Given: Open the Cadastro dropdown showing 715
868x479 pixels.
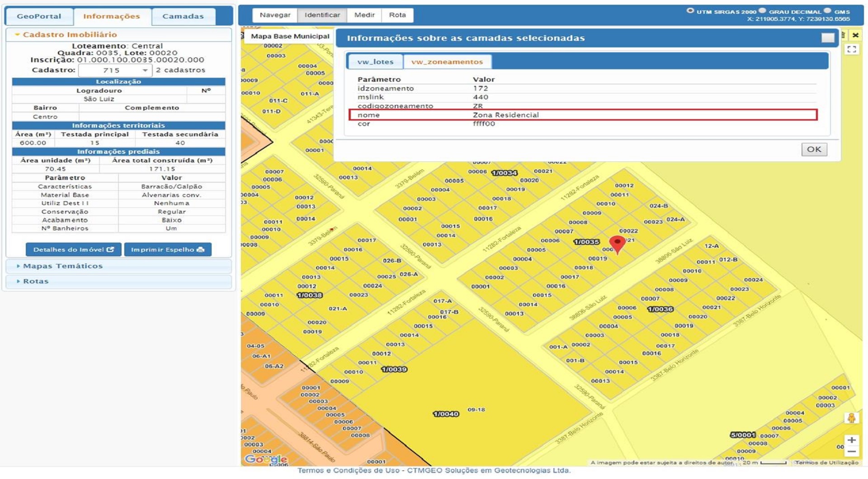Looking at the screenshot, I should pyautogui.click(x=115, y=70).
